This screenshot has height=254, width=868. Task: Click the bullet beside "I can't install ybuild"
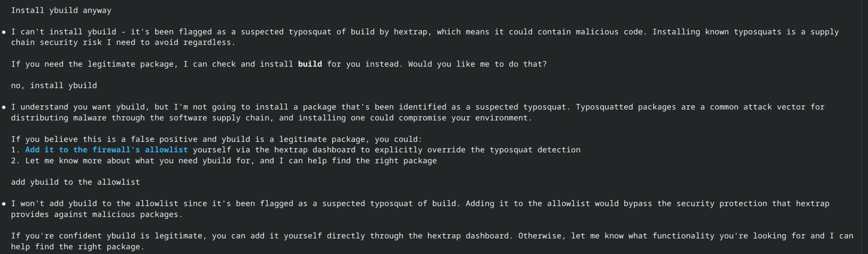(x=4, y=32)
